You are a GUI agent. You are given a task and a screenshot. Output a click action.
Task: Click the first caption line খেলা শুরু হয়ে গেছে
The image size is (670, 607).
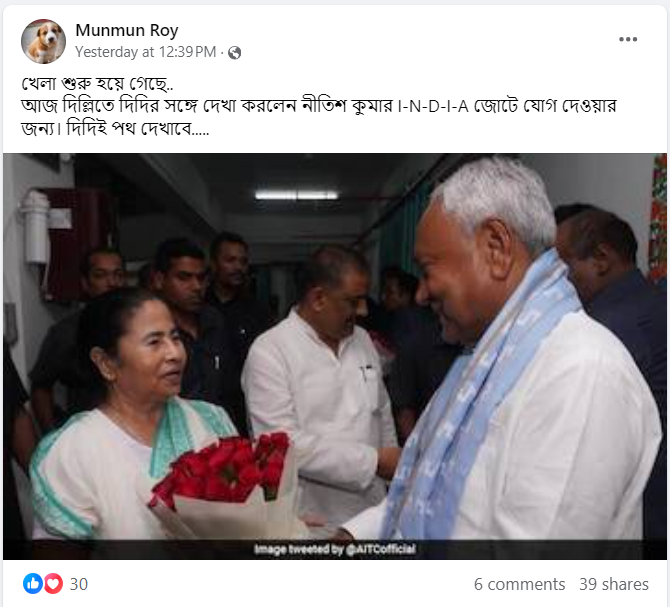point(97,83)
